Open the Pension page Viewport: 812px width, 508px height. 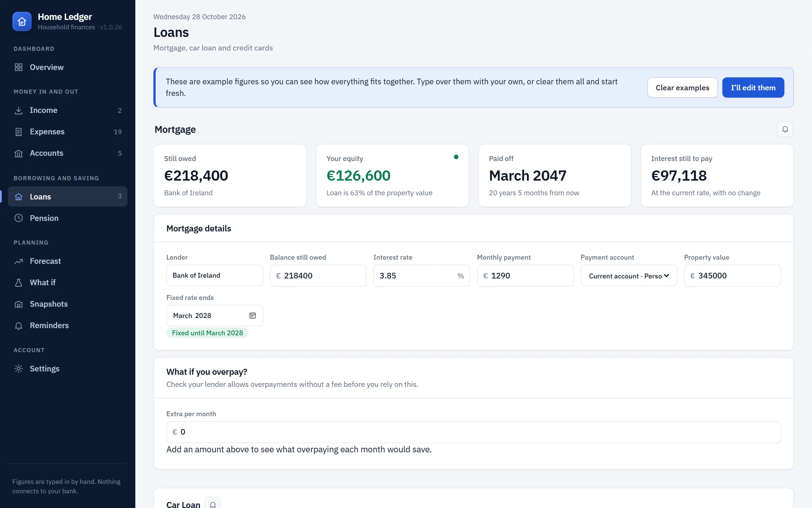(x=68, y=218)
